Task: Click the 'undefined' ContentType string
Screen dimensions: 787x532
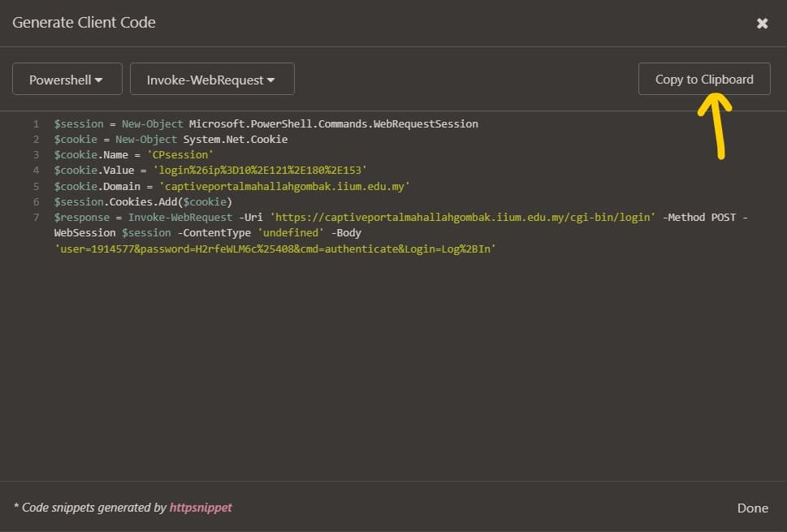Action: point(291,233)
